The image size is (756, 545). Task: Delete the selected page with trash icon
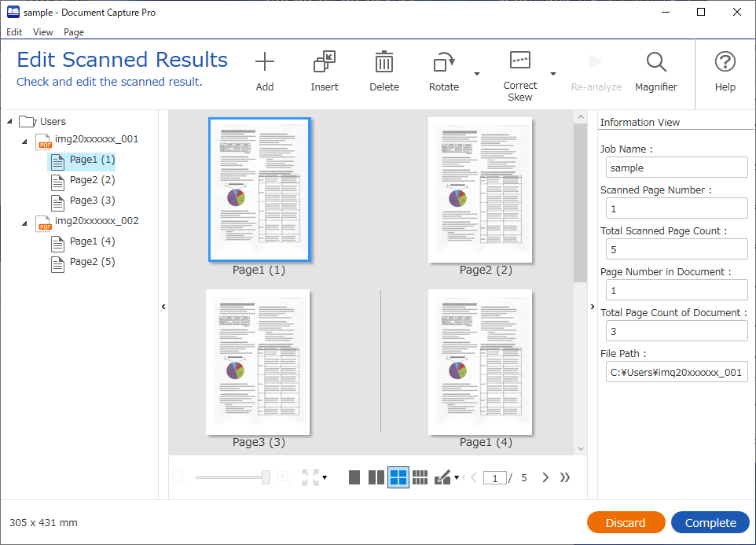point(384,62)
